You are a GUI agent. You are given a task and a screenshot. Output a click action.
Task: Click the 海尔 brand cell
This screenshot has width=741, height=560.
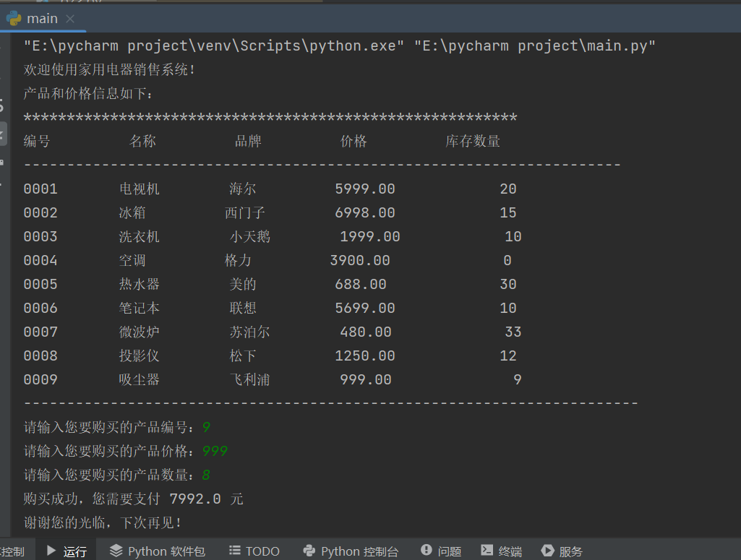tap(242, 189)
